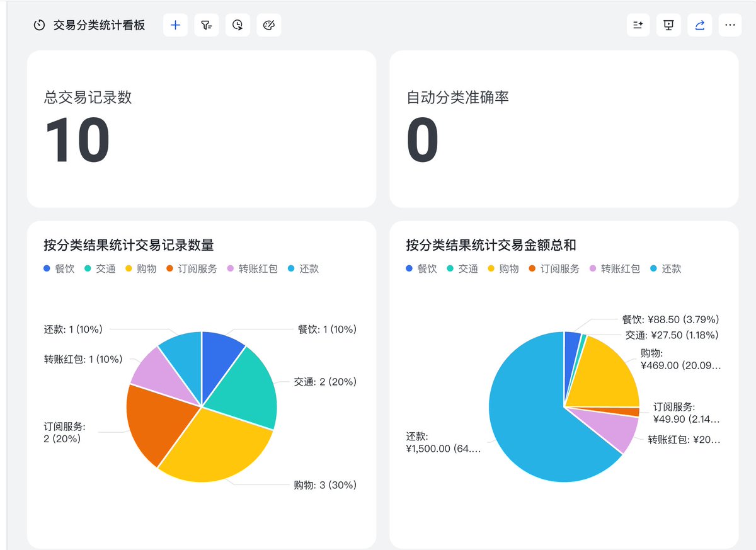Open the more options ellipsis menu
This screenshot has height=550, width=756.
coord(730,25)
